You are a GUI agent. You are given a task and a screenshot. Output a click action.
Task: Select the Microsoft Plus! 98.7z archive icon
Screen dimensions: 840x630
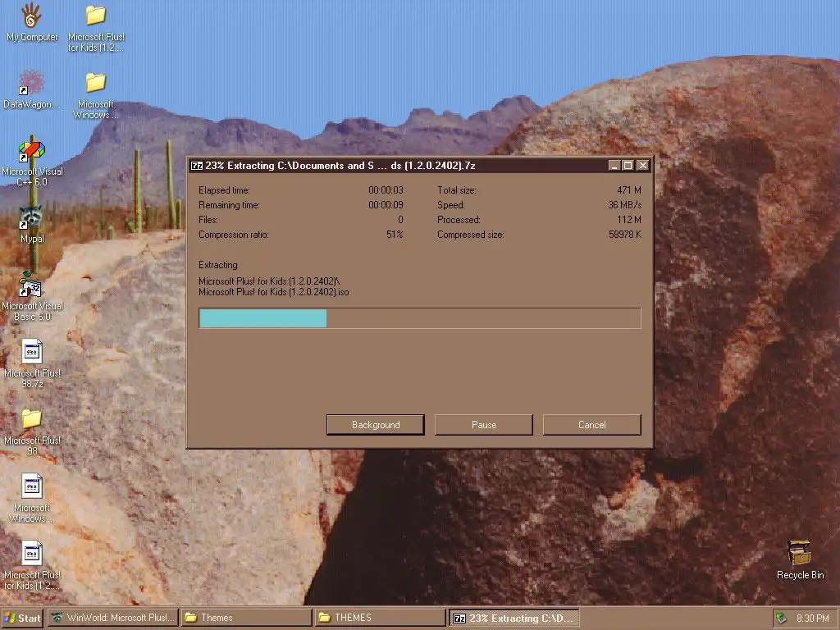coord(32,352)
